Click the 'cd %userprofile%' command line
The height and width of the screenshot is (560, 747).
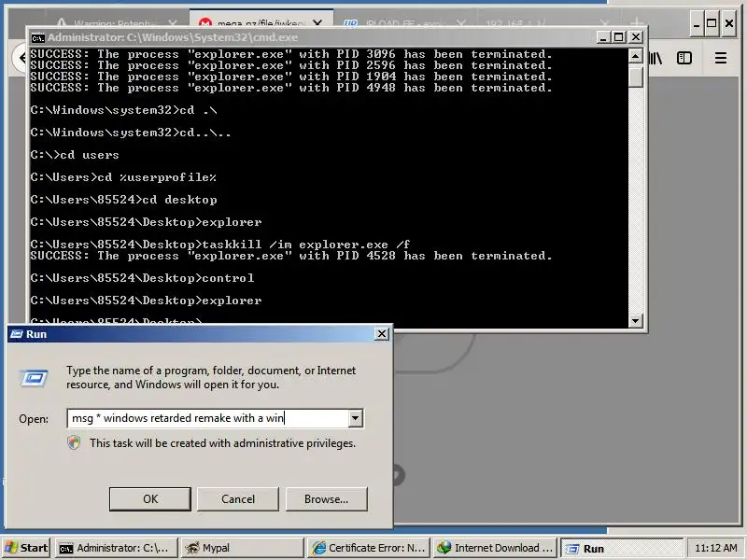pos(123,177)
